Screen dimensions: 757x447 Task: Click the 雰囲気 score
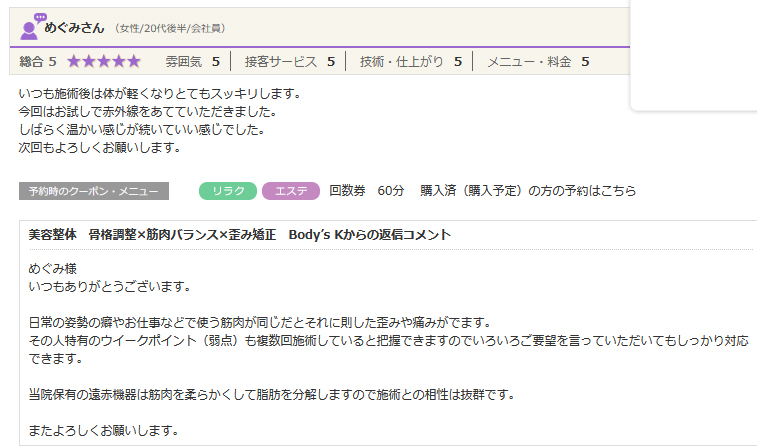click(193, 62)
